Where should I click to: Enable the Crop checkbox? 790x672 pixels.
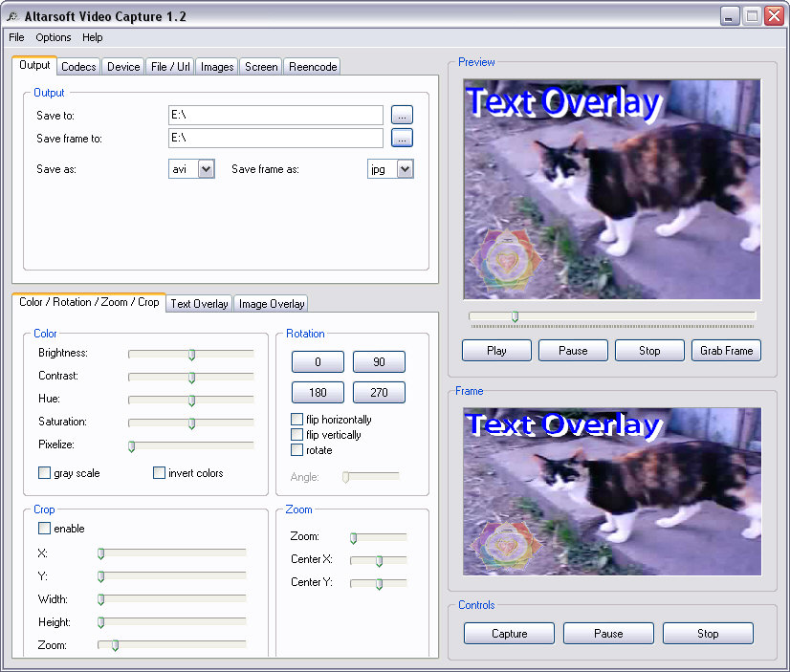click(x=44, y=528)
